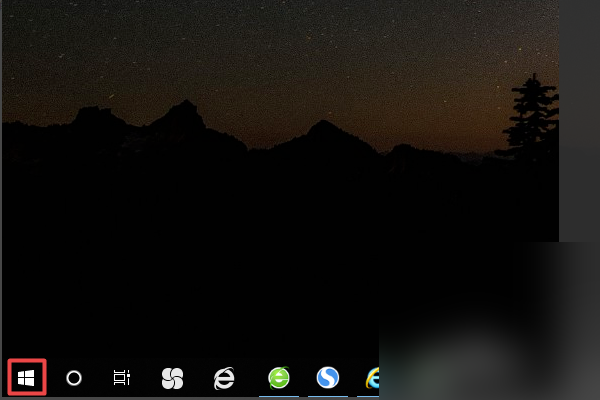Open the Windows Start menu

(26, 378)
